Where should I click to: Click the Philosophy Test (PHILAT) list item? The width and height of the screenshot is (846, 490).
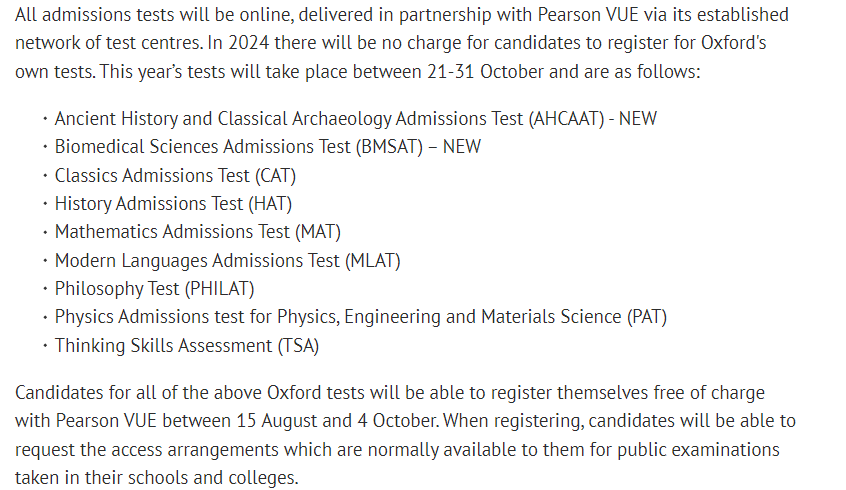154,289
